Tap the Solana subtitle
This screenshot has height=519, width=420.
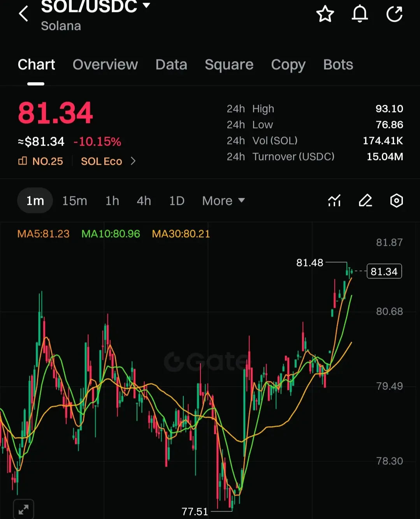point(61,26)
